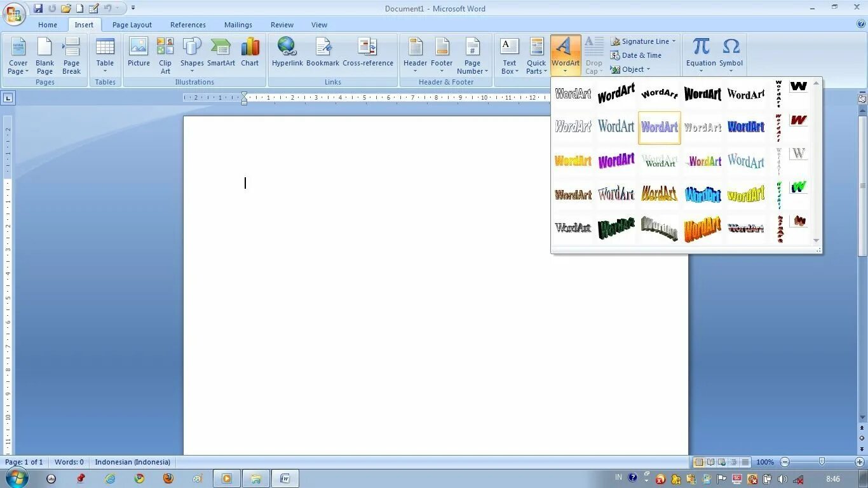Click the Page: 1 of 1 status
Screen dimensions: 868x488
[x=24, y=462]
